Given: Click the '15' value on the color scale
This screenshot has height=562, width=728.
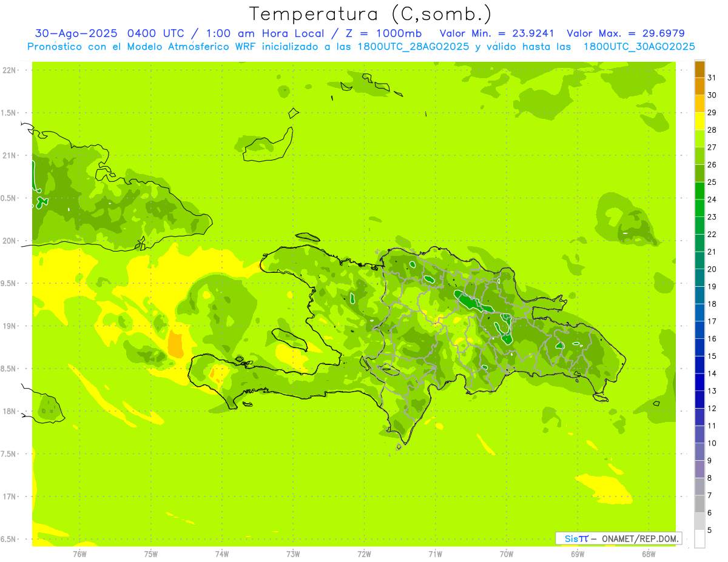Looking at the screenshot, I should 712,356.
